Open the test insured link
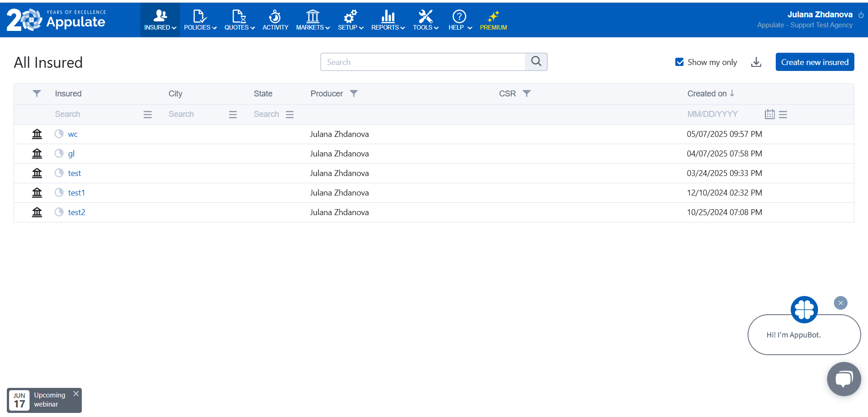 tap(75, 173)
